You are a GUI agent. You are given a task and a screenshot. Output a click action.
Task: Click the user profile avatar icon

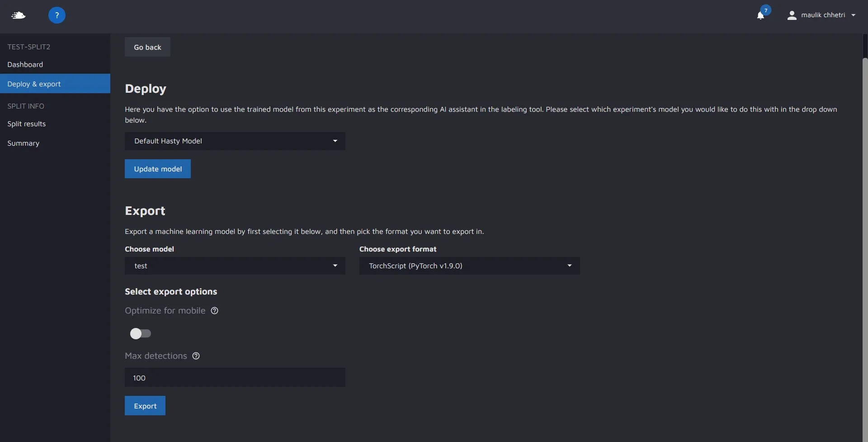pos(792,15)
